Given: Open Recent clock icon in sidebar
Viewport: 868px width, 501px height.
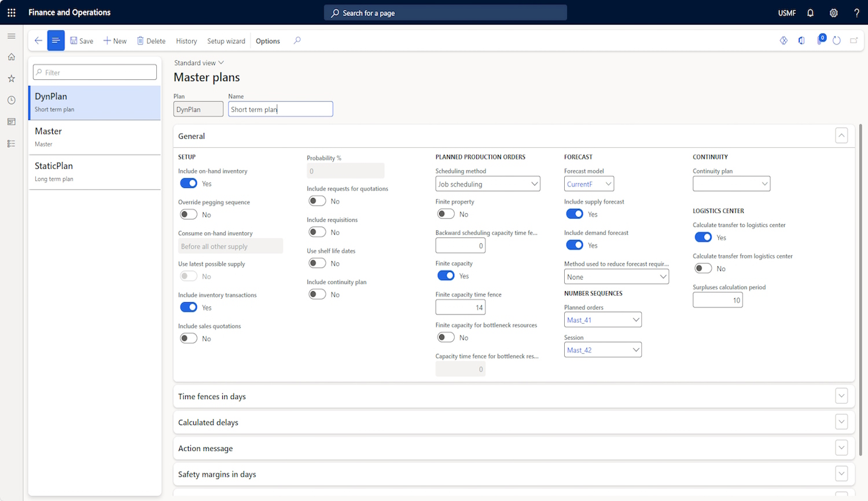Looking at the screenshot, I should point(12,100).
